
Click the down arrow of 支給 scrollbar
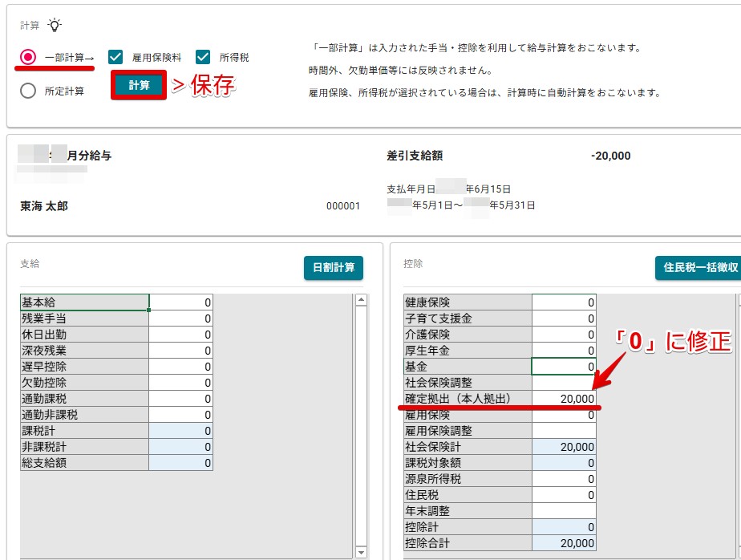tap(361, 553)
